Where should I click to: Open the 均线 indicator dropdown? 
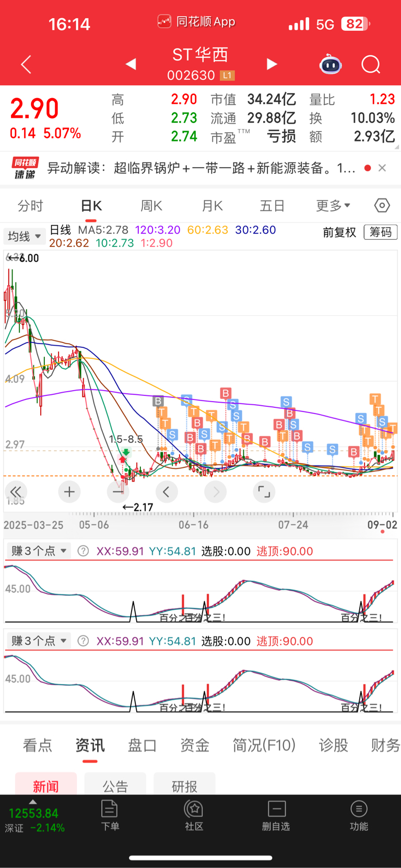[x=23, y=236]
